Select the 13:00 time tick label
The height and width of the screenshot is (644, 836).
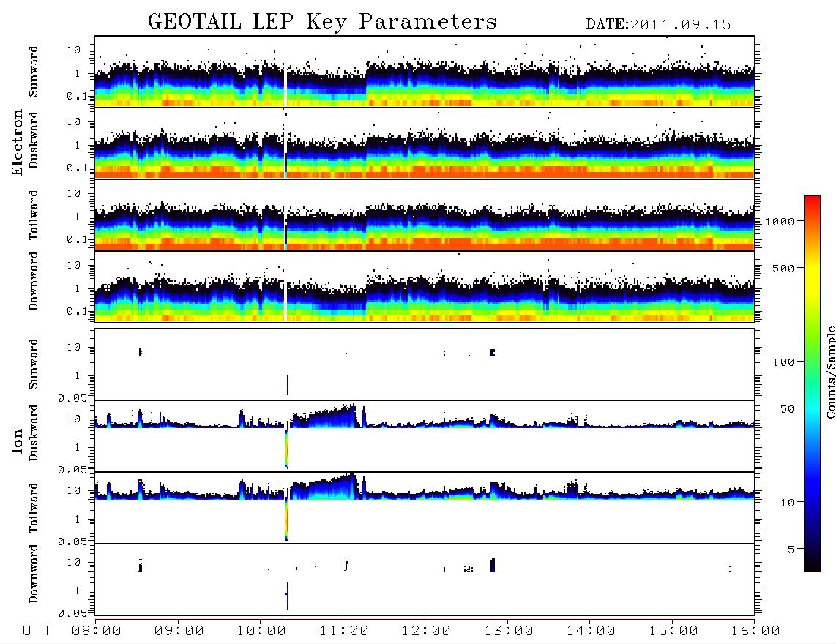point(509,632)
